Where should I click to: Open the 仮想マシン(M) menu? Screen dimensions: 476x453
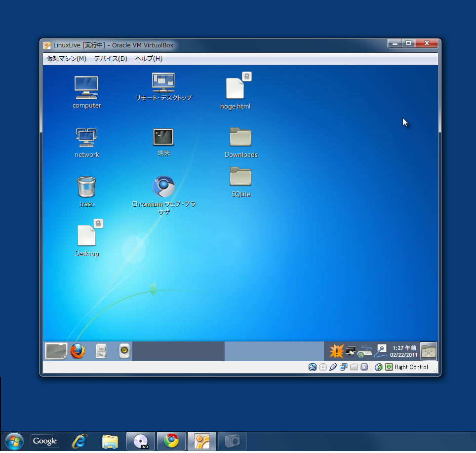pos(67,59)
